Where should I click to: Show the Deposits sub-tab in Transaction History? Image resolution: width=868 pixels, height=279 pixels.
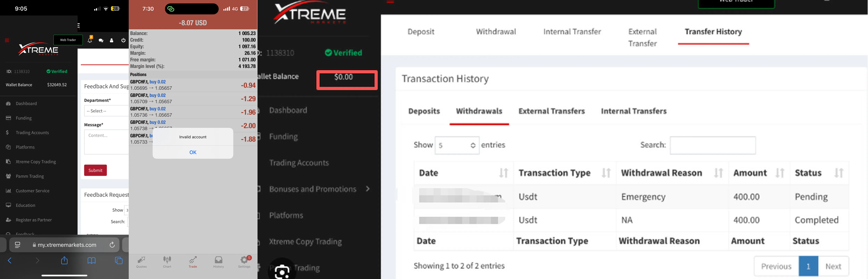(x=424, y=111)
